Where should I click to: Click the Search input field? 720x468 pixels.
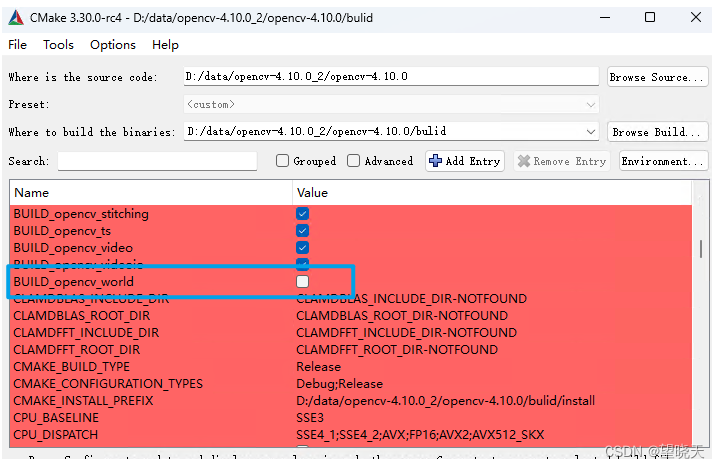click(157, 161)
